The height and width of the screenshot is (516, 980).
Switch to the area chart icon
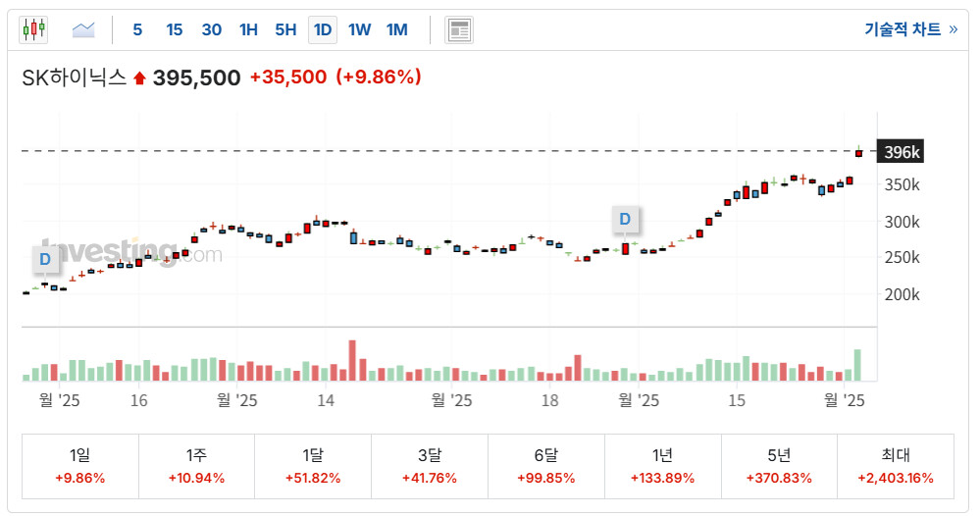83,29
